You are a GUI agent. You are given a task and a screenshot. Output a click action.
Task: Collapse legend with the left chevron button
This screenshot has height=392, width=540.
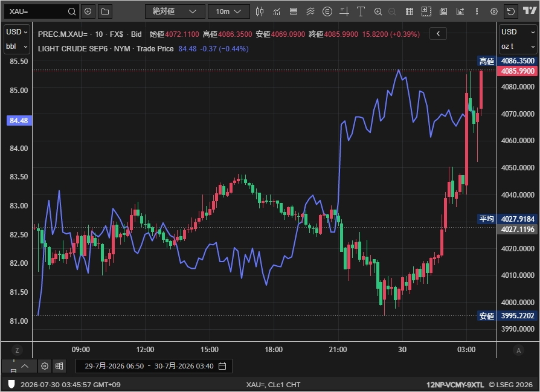click(x=438, y=33)
